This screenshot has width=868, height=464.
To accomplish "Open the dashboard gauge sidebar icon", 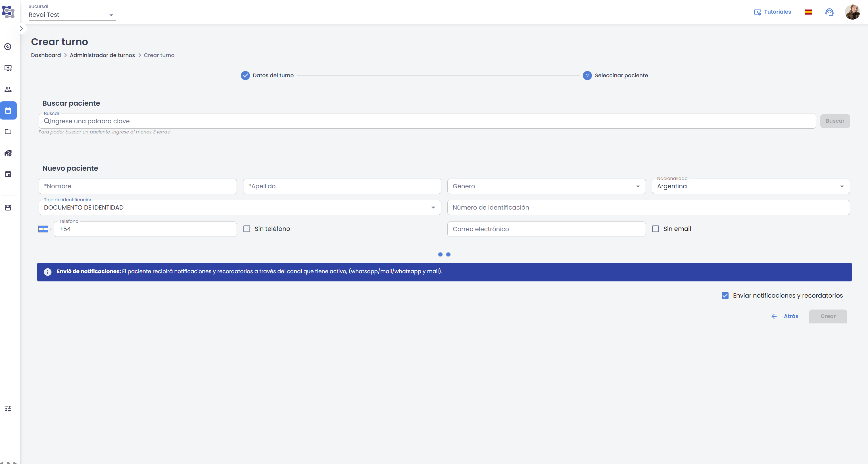I will [8, 47].
